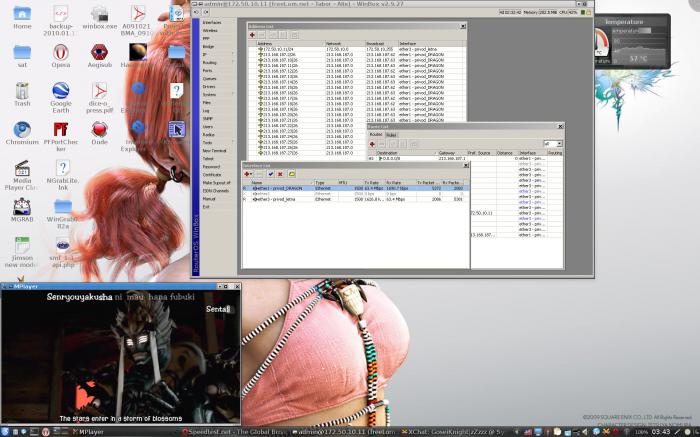Open the backup-2010 desktop file
This screenshot has height=437, width=700.
click(61, 21)
